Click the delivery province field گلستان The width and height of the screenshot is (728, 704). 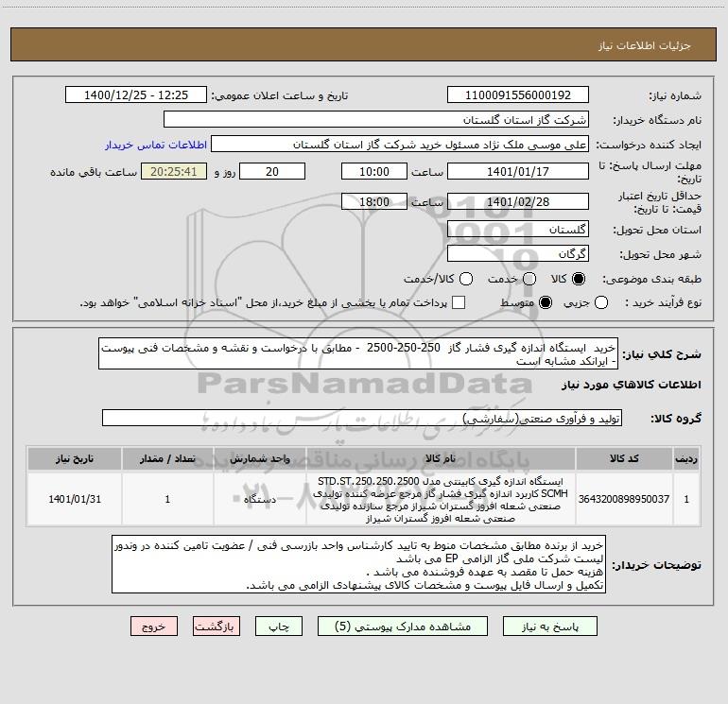click(x=518, y=229)
